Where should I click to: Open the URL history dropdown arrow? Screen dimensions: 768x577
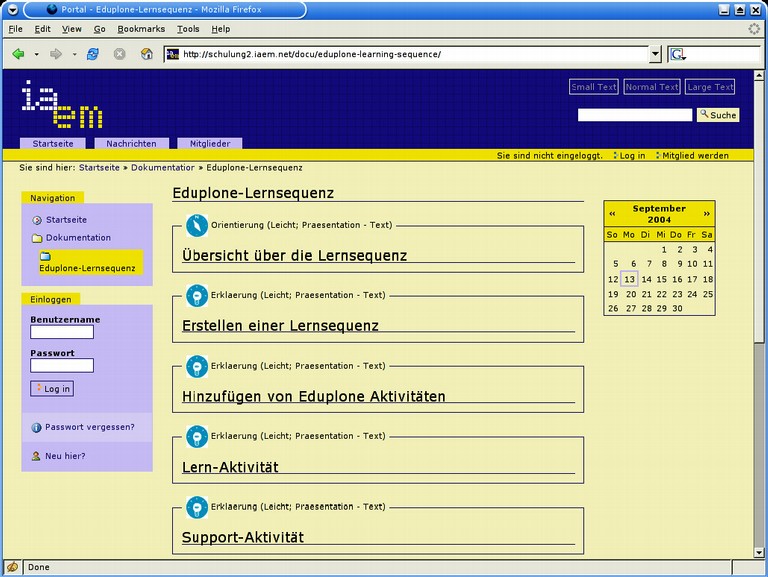[x=656, y=54]
